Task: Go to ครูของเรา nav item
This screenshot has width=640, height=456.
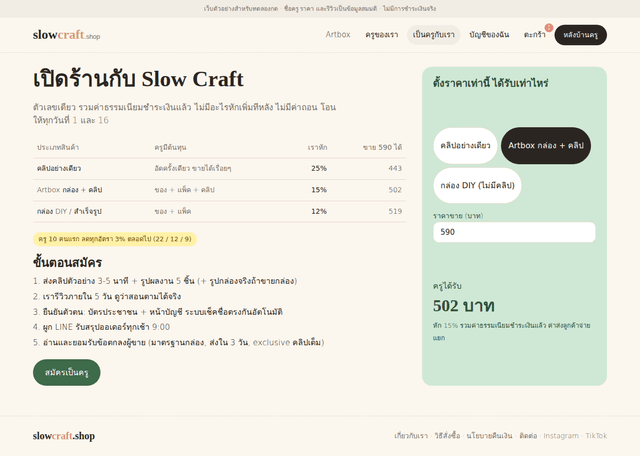Action: (382, 35)
